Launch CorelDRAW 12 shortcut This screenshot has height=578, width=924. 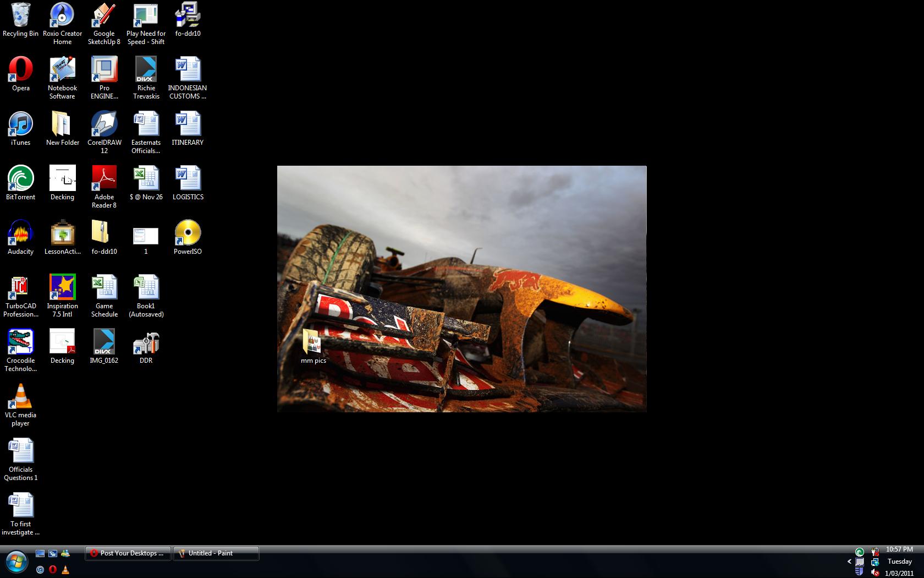(x=104, y=133)
